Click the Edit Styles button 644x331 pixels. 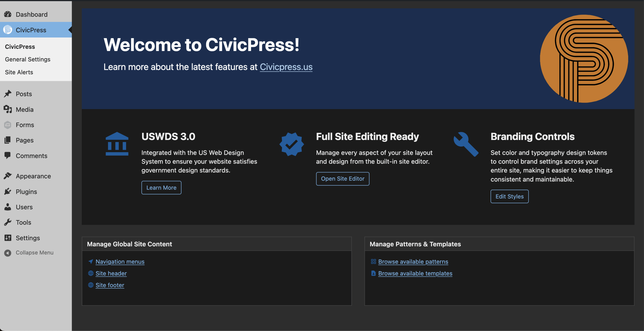pos(509,196)
